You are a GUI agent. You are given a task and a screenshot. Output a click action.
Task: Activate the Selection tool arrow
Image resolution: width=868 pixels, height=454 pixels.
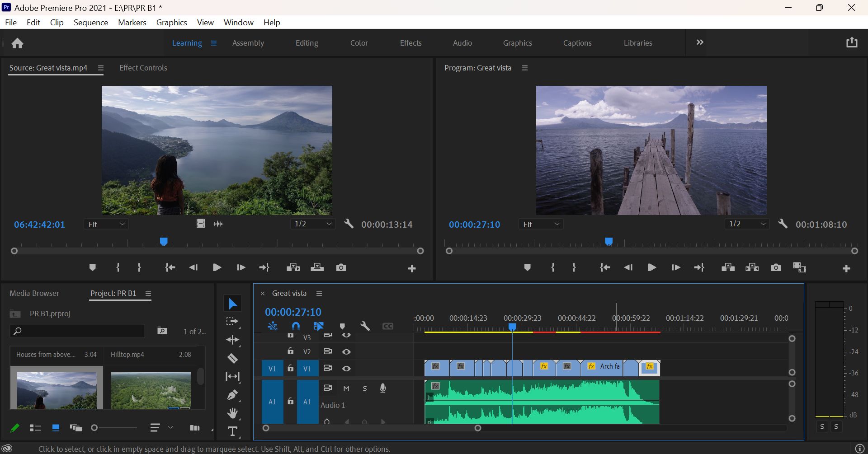click(232, 303)
